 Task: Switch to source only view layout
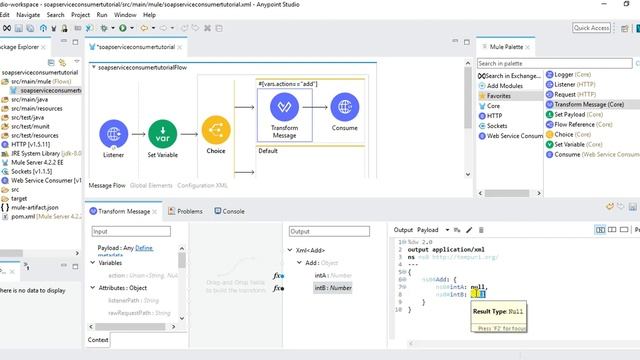[624, 230]
